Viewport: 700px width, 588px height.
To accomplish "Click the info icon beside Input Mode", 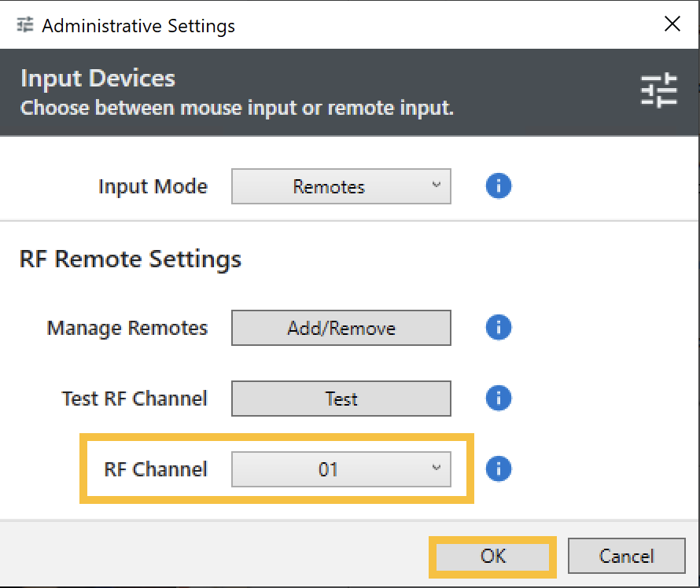I will pos(499,186).
